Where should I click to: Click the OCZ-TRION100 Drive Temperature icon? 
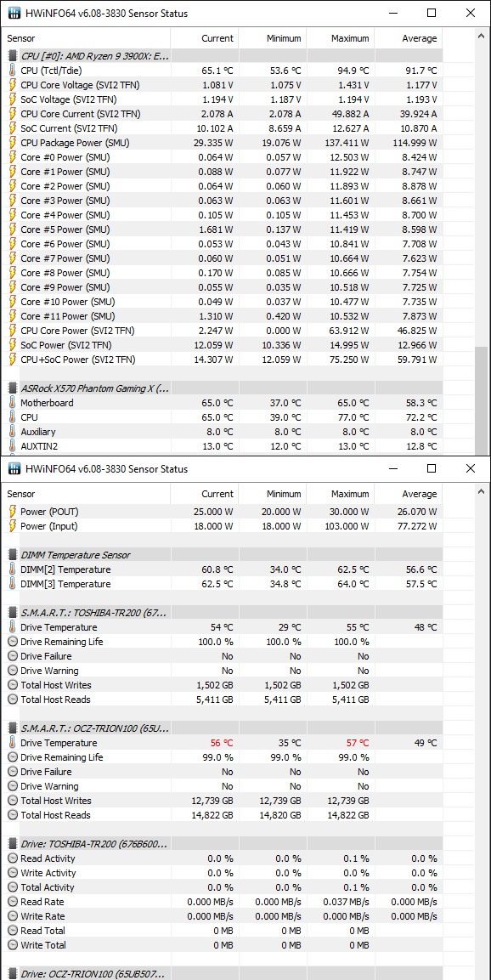[12, 743]
